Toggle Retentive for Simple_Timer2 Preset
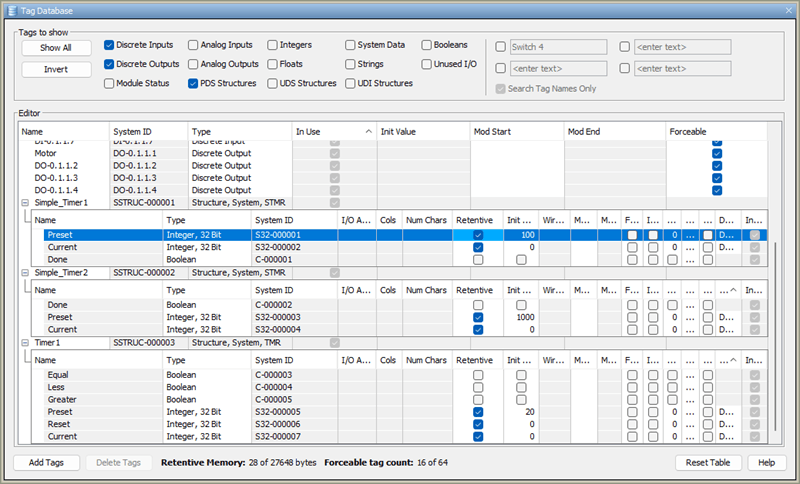Image resolution: width=800 pixels, height=484 pixels. pos(478,317)
